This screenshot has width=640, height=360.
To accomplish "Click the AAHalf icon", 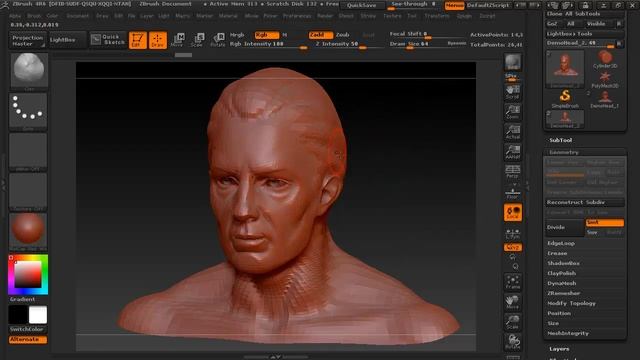I will point(512,152).
